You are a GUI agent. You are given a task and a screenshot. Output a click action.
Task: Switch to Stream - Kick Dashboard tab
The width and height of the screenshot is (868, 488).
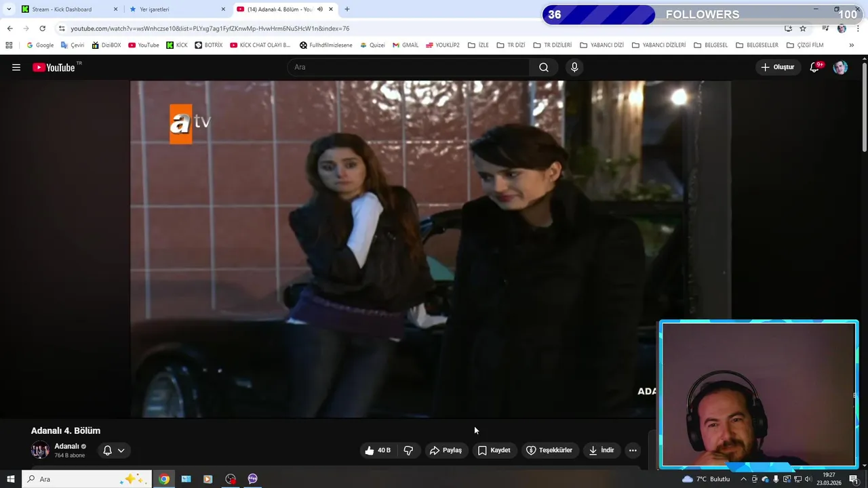(68, 9)
